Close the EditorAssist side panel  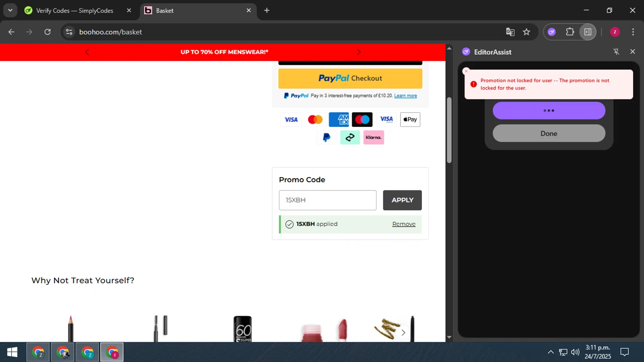click(x=632, y=51)
